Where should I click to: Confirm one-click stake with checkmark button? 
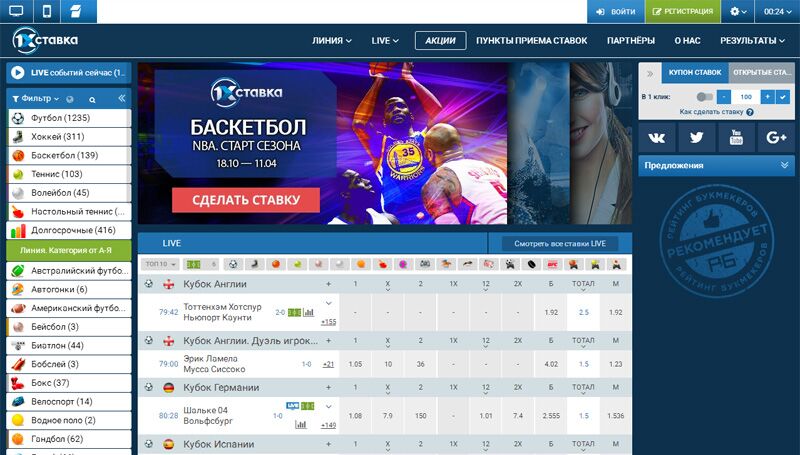click(783, 97)
